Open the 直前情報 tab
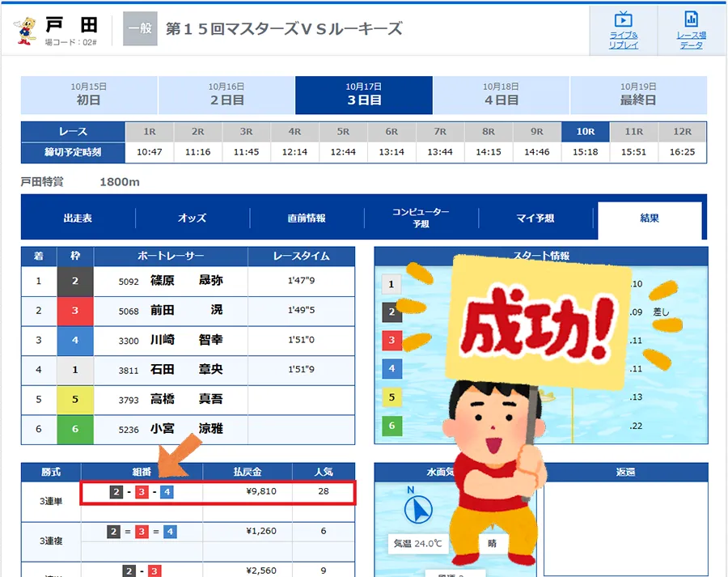This screenshot has width=728, height=577. click(307, 218)
